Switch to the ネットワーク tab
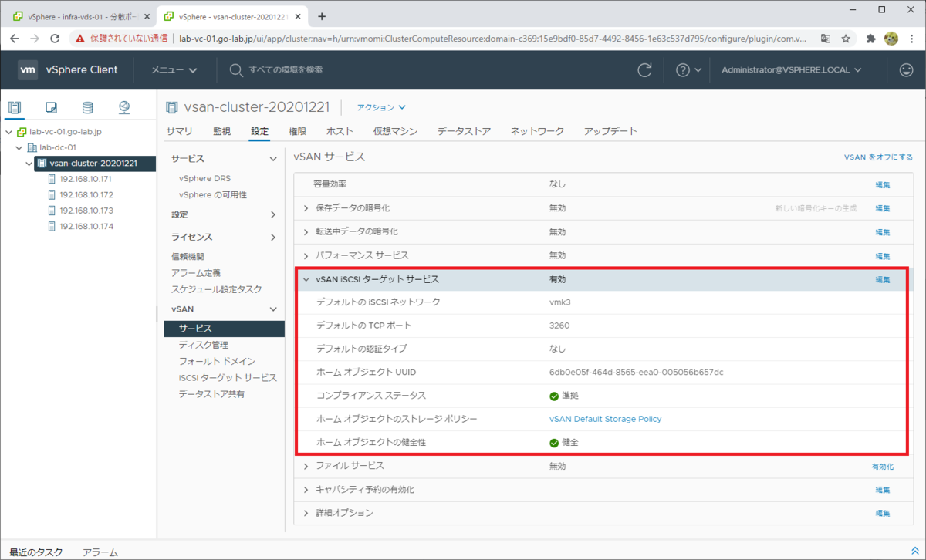Screen dimensions: 926x560 click(x=537, y=131)
